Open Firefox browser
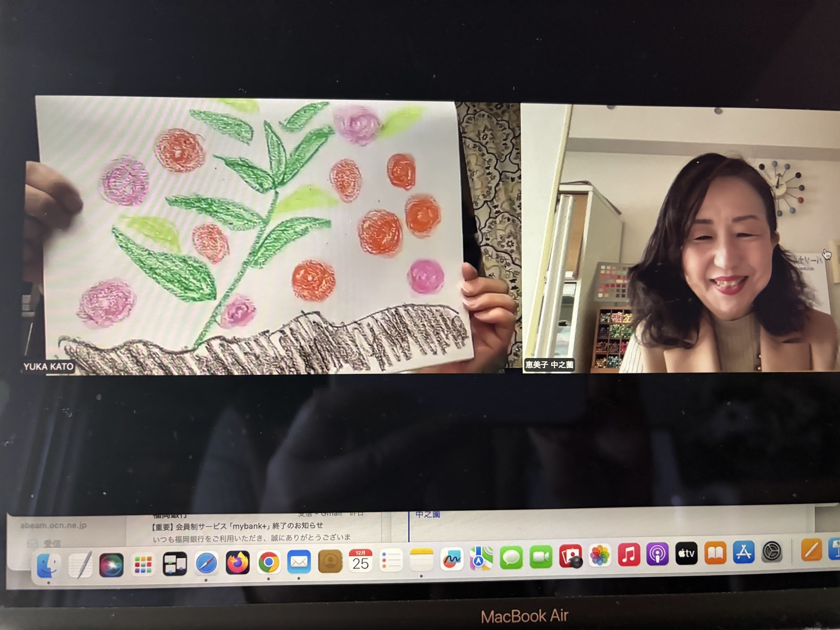 (238, 563)
